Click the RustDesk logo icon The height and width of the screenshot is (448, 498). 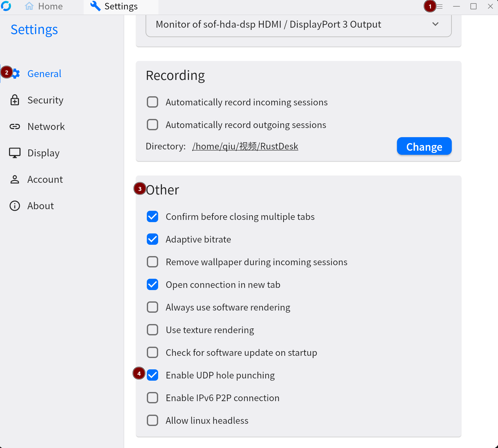[x=6, y=6]
